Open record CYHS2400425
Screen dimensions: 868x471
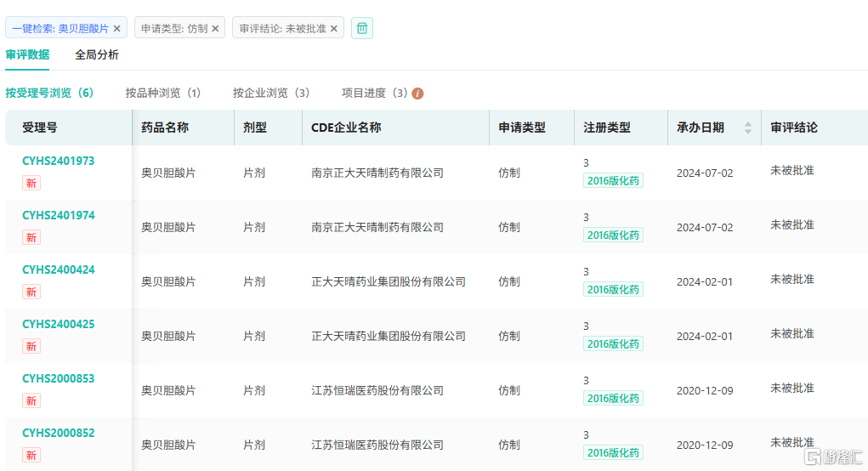click(x=58, y=324)
